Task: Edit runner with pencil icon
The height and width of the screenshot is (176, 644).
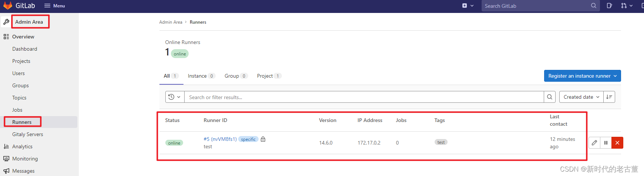Action: (x=594, y=143)
